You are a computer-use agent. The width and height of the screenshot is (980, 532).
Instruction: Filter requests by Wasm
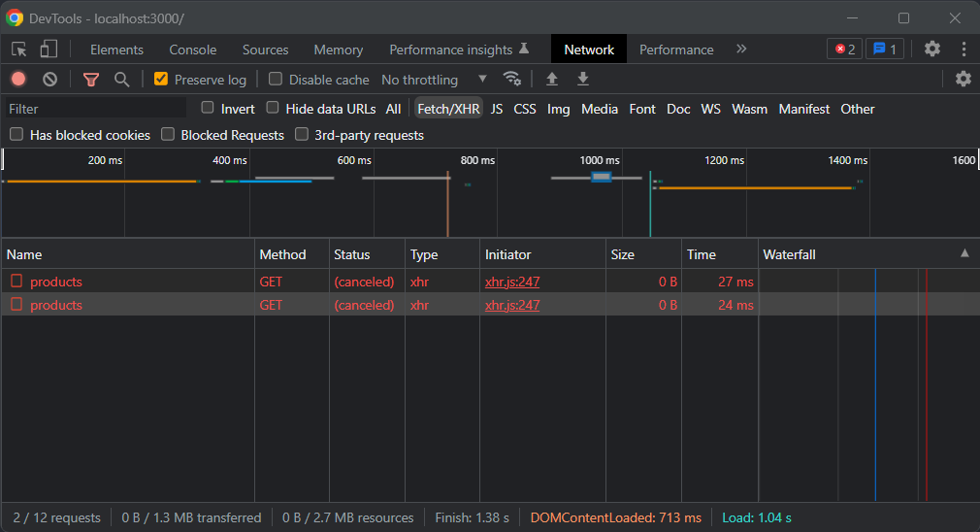click(749, 109)
